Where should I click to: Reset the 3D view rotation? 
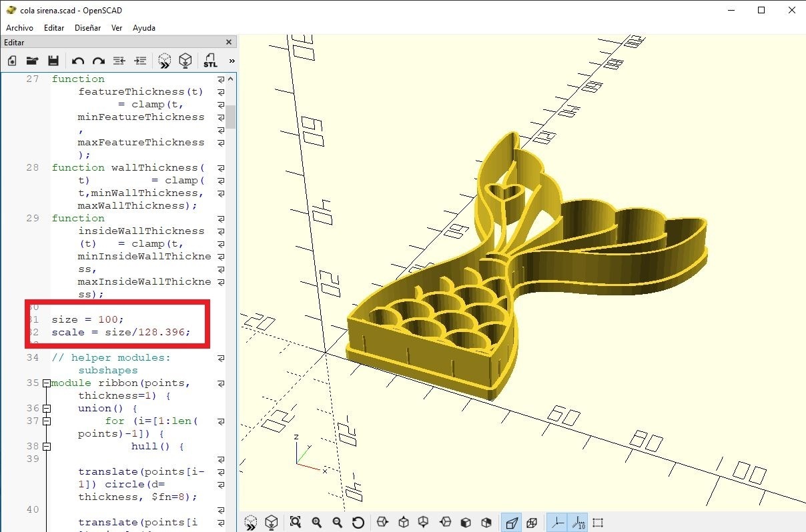[x=358, y=523]
